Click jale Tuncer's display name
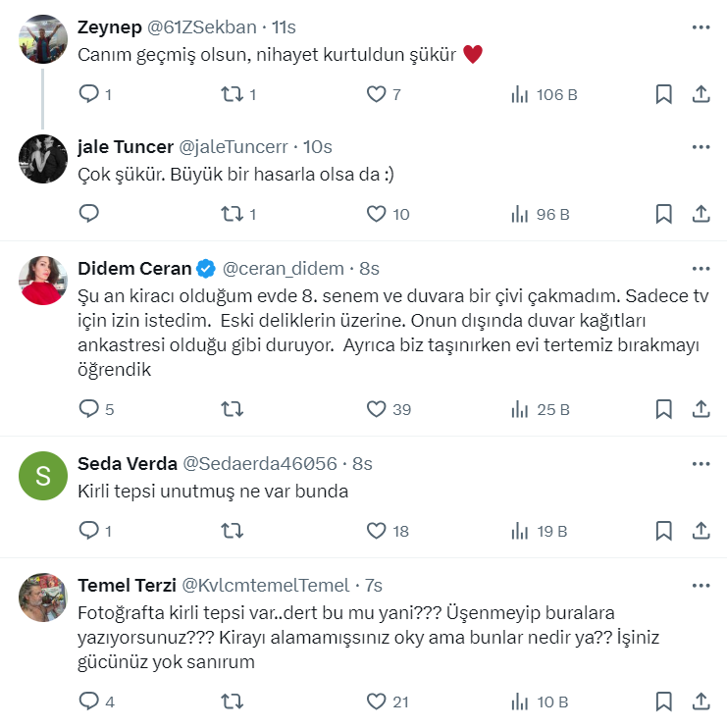This screenshot has width=727, height=728. pyautogui.click(x=125, y=147)
